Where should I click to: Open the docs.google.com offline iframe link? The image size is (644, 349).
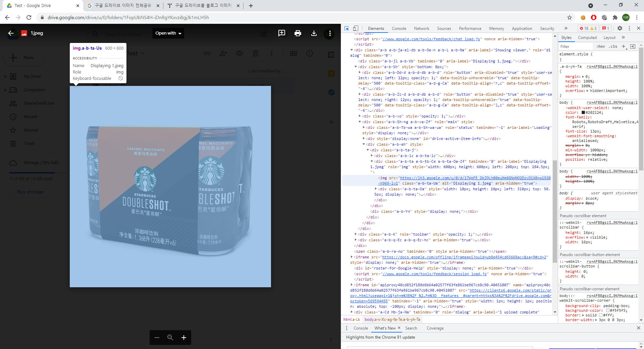[x=464, y=257]
